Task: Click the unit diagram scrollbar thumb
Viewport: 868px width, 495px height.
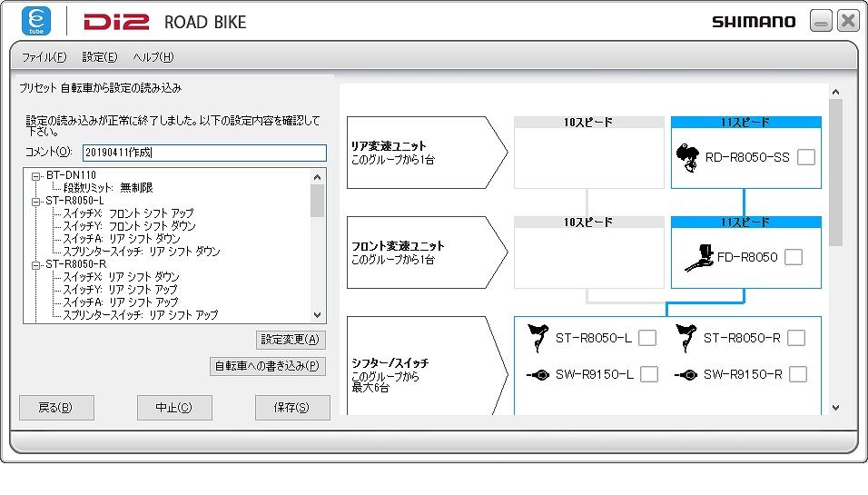Action: (836, 173)
